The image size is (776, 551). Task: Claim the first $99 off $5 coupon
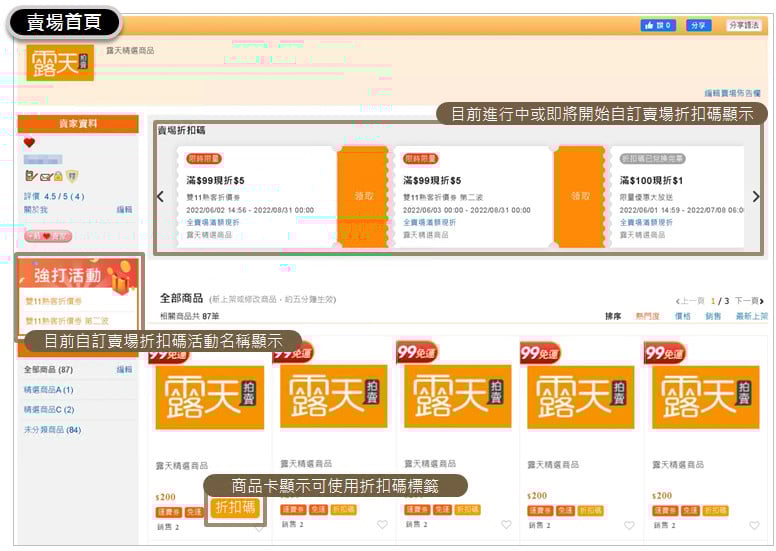(361, 197)
